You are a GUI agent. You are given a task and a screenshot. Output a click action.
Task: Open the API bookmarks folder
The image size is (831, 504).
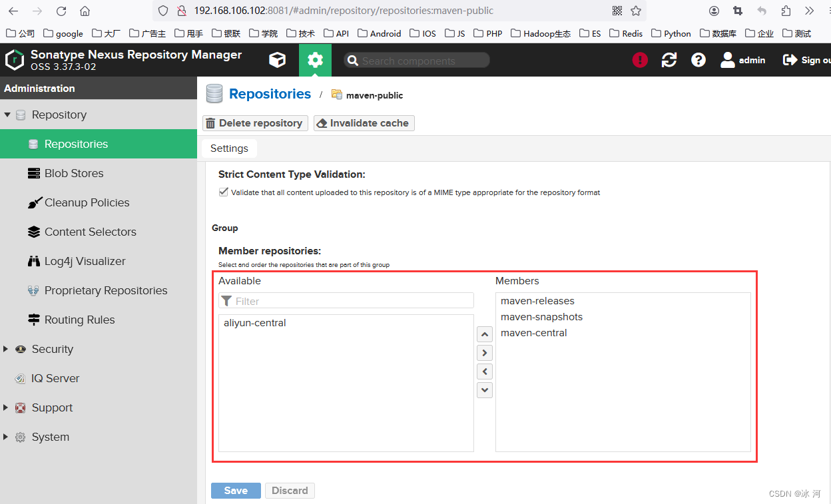click(336, 33)
